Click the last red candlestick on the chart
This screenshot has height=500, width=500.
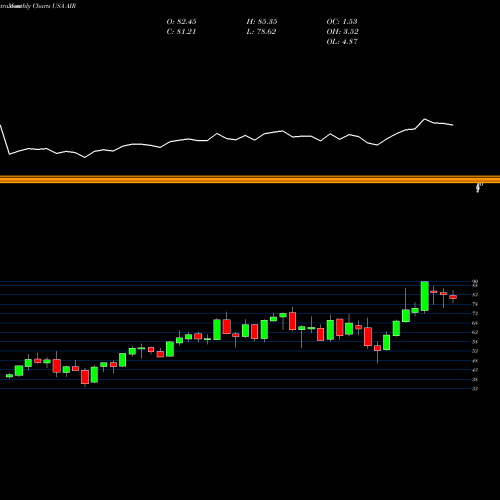[x=453, y=297]
